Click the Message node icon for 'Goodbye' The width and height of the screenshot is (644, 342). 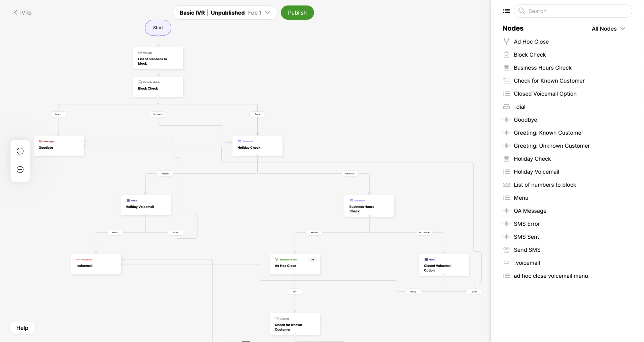[x=41, y=141]
